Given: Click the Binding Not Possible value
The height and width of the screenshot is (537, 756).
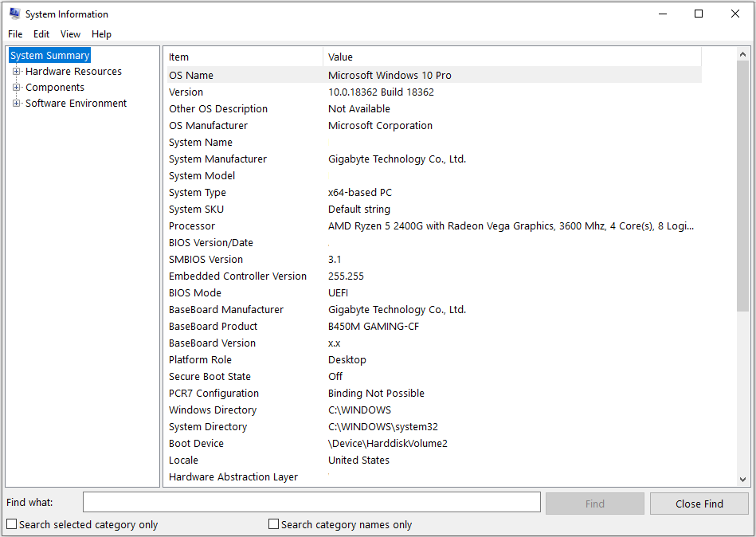Looking at the screenshot, I should click(x=377, y=394).
